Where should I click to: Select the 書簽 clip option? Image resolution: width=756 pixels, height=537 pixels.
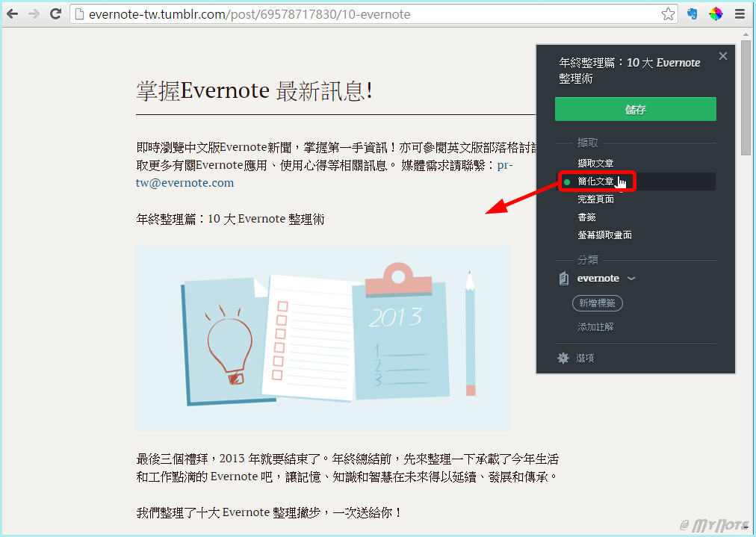point(586,217)
